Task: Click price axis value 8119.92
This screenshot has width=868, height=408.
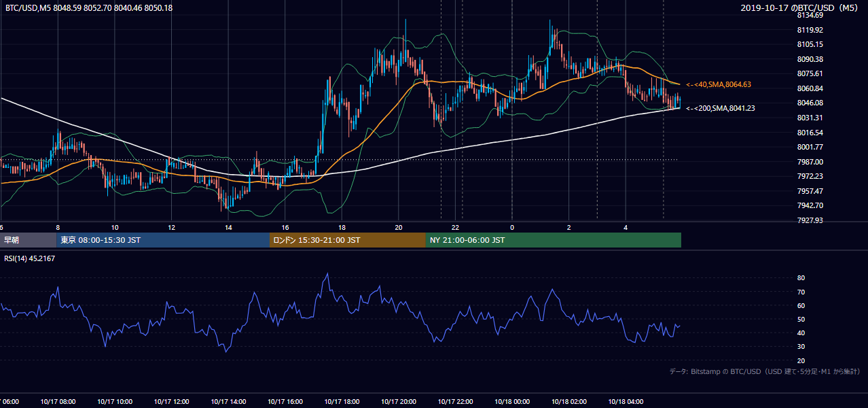Action: tap(810, 30)
